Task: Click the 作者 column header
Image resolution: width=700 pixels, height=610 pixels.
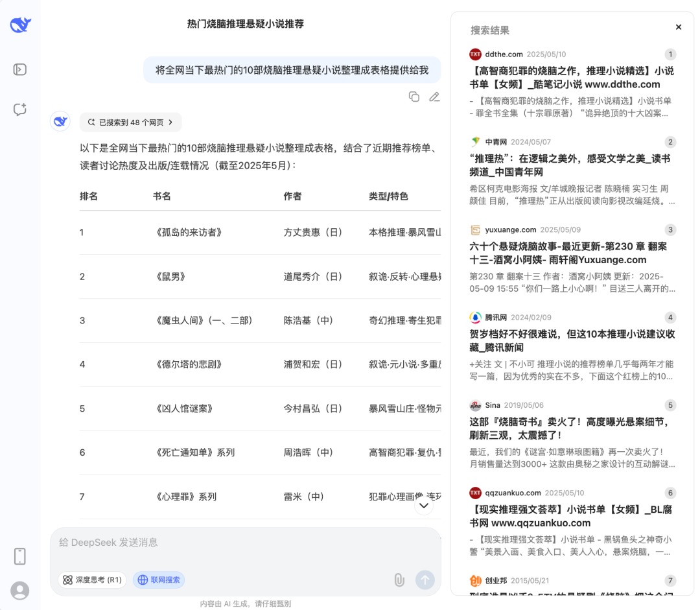Action: (292, 196)
